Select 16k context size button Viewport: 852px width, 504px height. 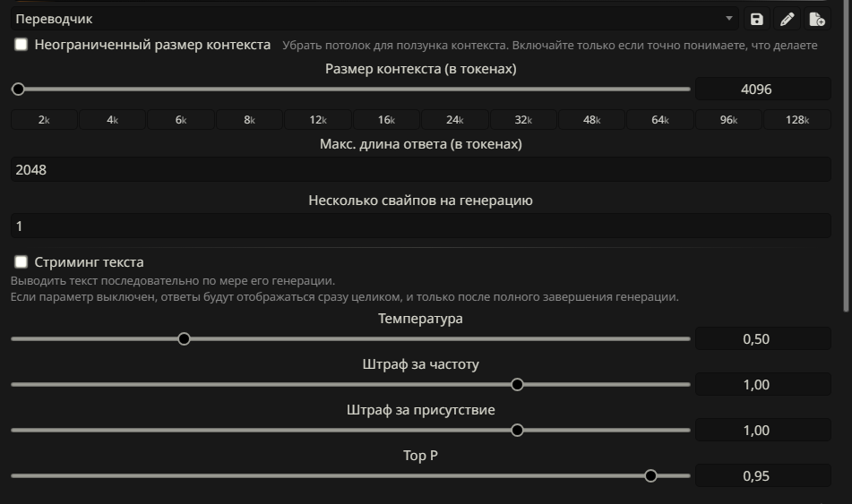click(x=386, y=119)
